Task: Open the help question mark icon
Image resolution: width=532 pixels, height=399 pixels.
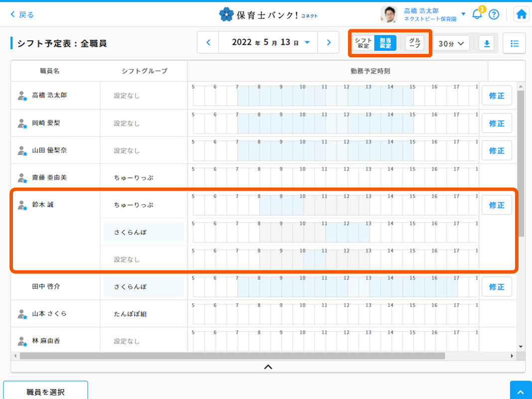Action: click(494, 14)
